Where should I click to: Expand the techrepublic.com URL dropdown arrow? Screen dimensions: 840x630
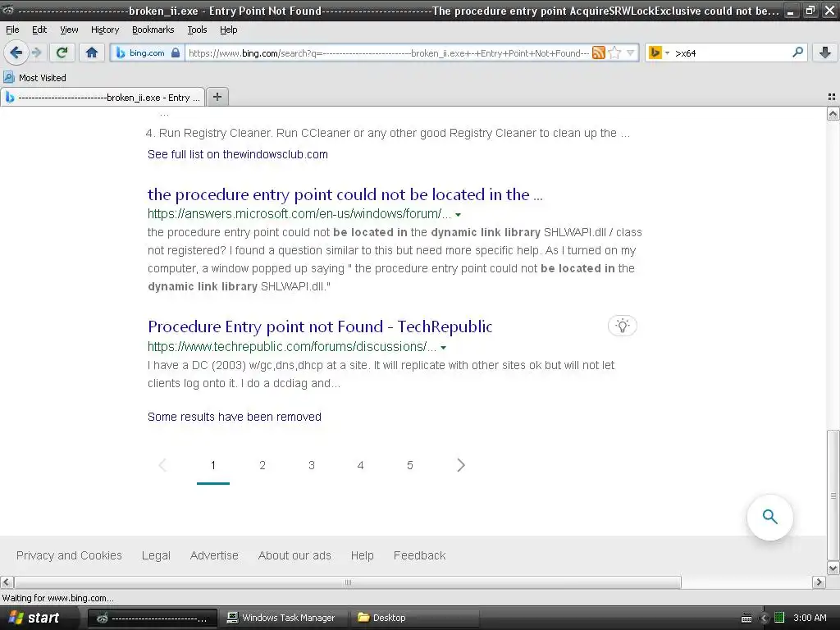tap(444, 348)
